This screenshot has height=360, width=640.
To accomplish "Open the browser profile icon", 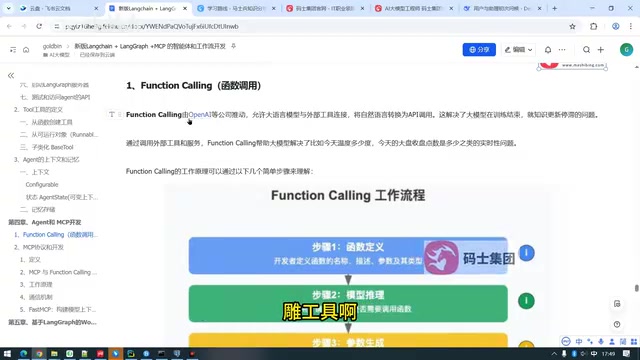I will (x=616, y=26).
